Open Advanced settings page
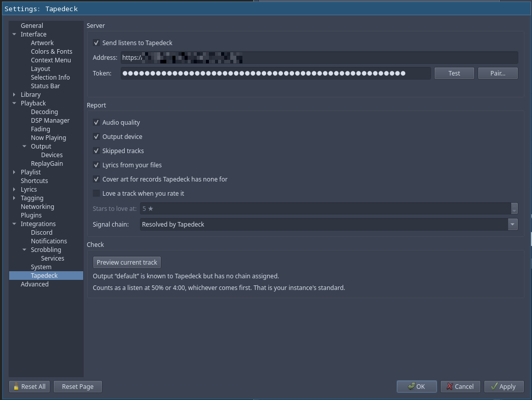532x400 pixels. point(34,284)
